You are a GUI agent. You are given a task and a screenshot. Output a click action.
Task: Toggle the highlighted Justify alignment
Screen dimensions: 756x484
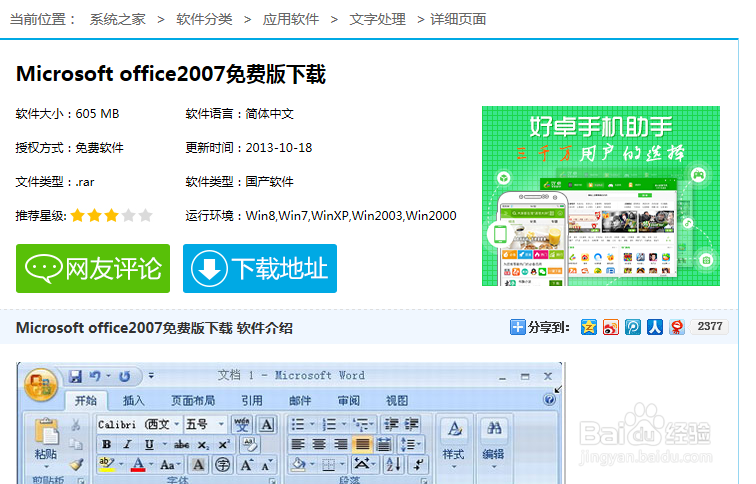pos(362,444)
